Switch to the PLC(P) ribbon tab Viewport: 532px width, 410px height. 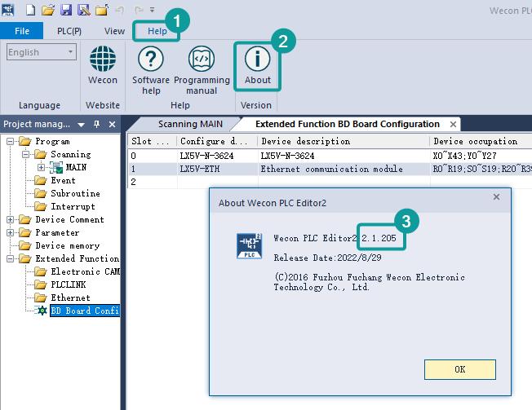click(69, 31)
